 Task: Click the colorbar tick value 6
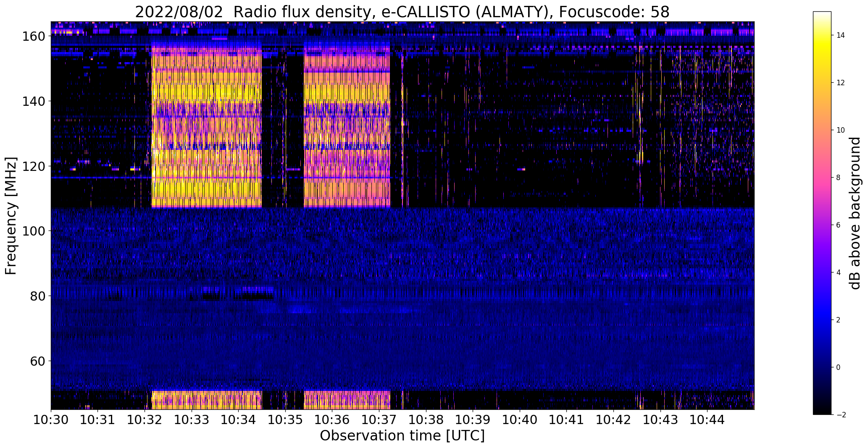(x=839, y=225)
